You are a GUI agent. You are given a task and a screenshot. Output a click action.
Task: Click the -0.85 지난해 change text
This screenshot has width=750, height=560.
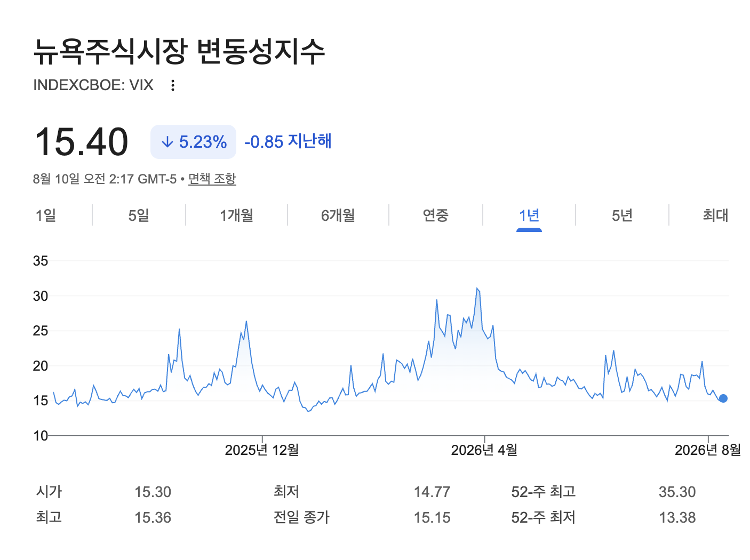(x=288, y=141)
